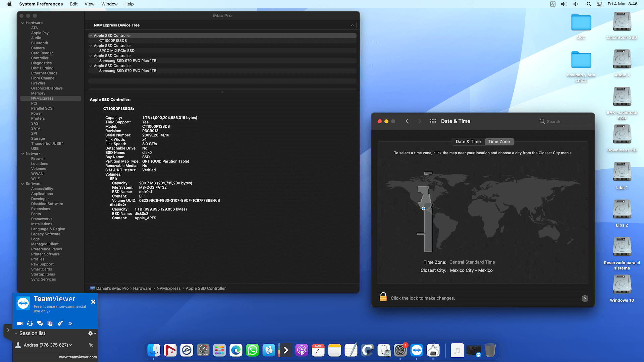Open System Preferences gear in the Dock
Screen dimensions: 644x362
click(400, 350)
